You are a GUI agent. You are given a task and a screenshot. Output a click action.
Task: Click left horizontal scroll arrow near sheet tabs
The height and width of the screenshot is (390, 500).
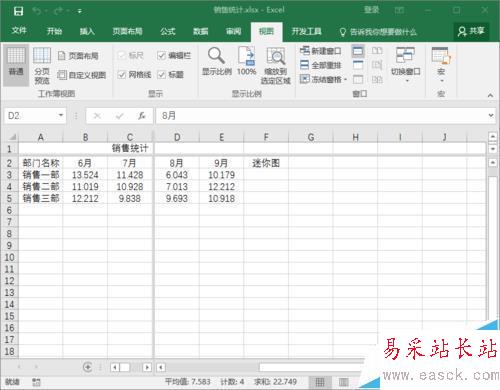pos(114,367)
